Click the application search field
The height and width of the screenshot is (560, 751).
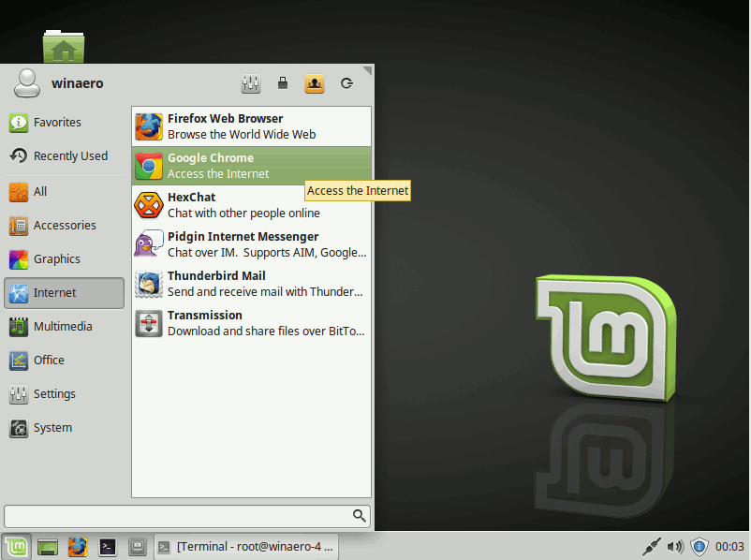tap(187, 516)
